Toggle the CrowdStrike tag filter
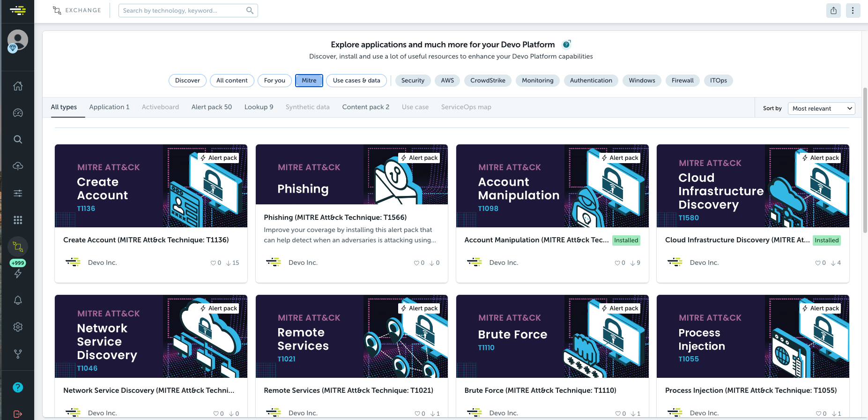868x420 pixels. click(x=488, y=81)
